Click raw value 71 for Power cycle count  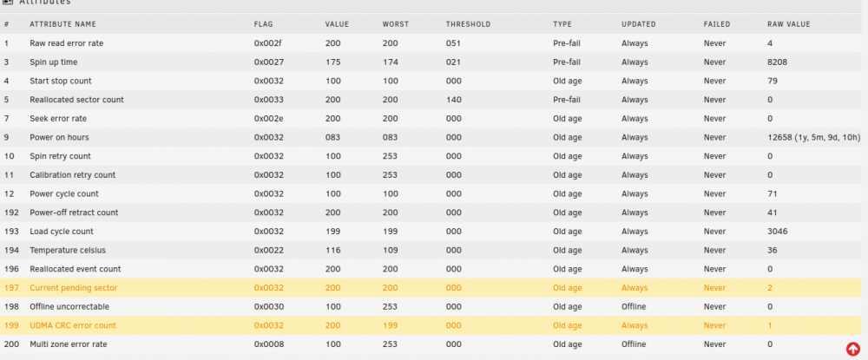click(773, 193)
